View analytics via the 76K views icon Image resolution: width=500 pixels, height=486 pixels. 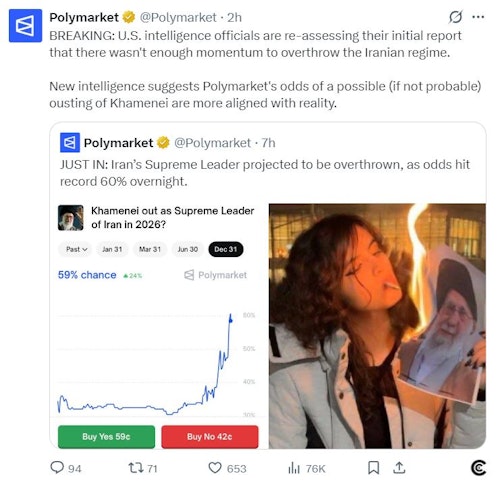tap(294, 468)
